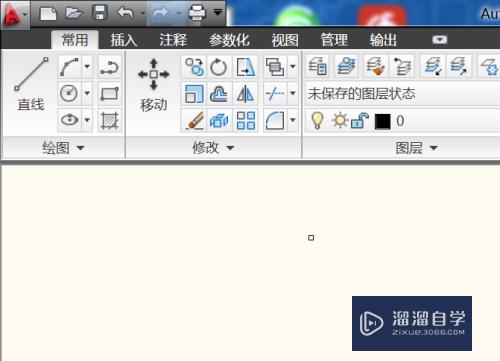The height and width of the screenshot is (361, 500).
Task: Click the Plot printer icon
Action: 197,13
